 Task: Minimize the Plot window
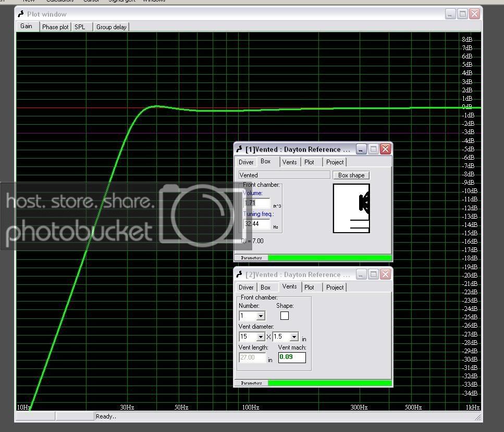point(450,14)
